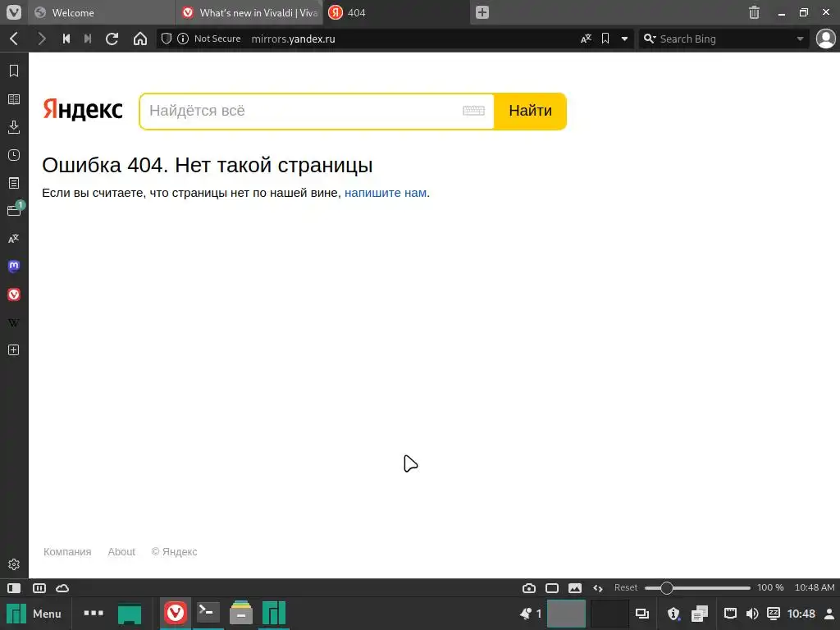Viewport: 840px width, 630px height.
Task: Open Vivaldi settings gear
Action: [14, 564]
